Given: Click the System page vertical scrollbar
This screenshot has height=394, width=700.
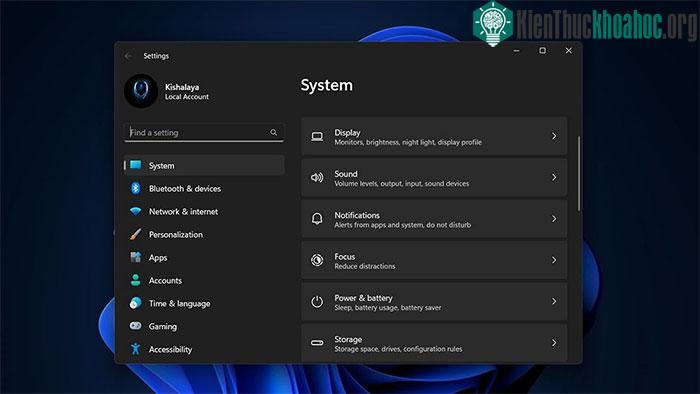Looking at the screenshot, I should coord(579,174).
